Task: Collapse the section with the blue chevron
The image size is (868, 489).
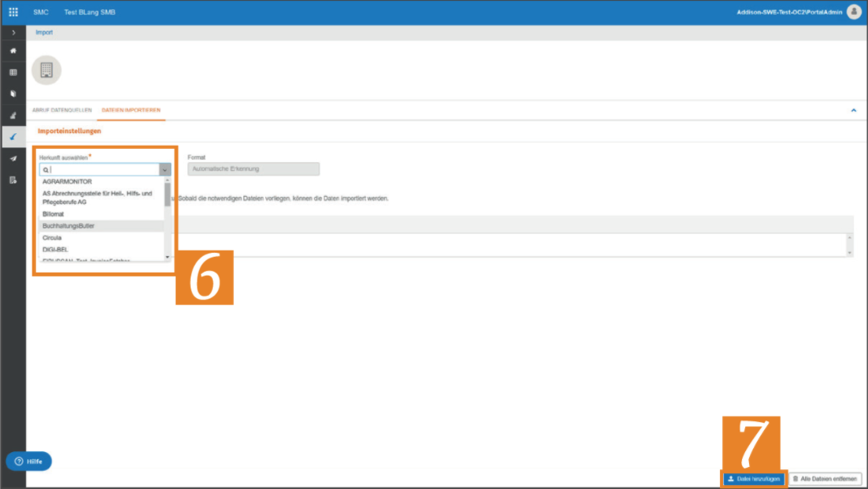Action: pos(853,110)
